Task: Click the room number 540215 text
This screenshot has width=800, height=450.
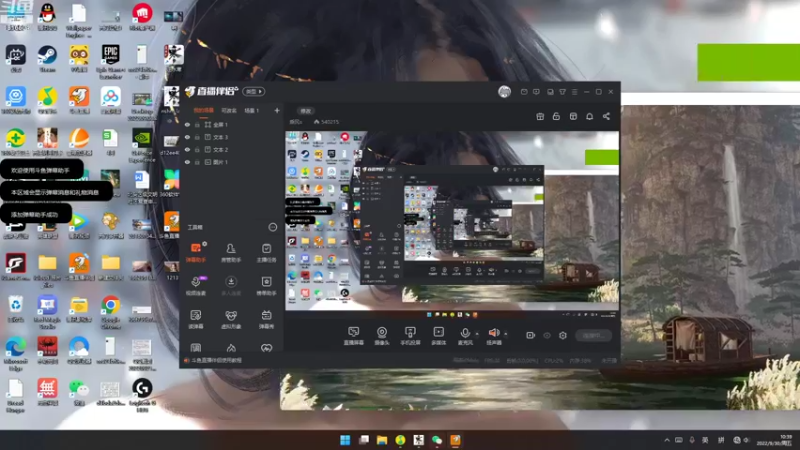Action: click(330, 122)
